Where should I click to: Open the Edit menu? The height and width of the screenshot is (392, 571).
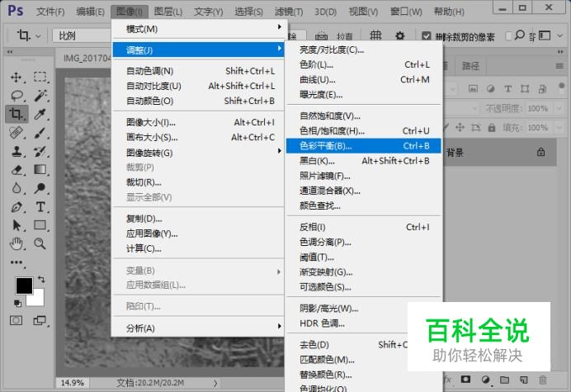pos(90,12)
